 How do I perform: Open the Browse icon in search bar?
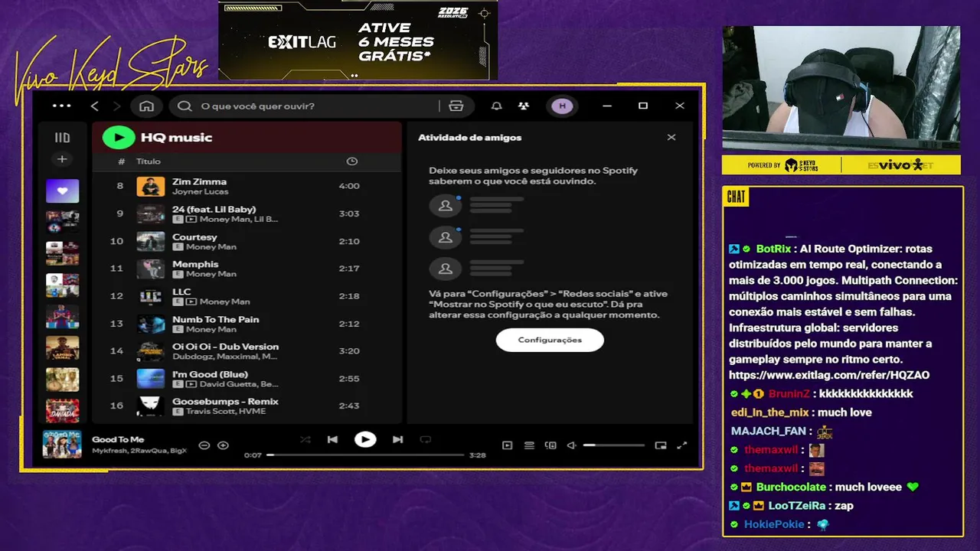[x=456, y=106]
